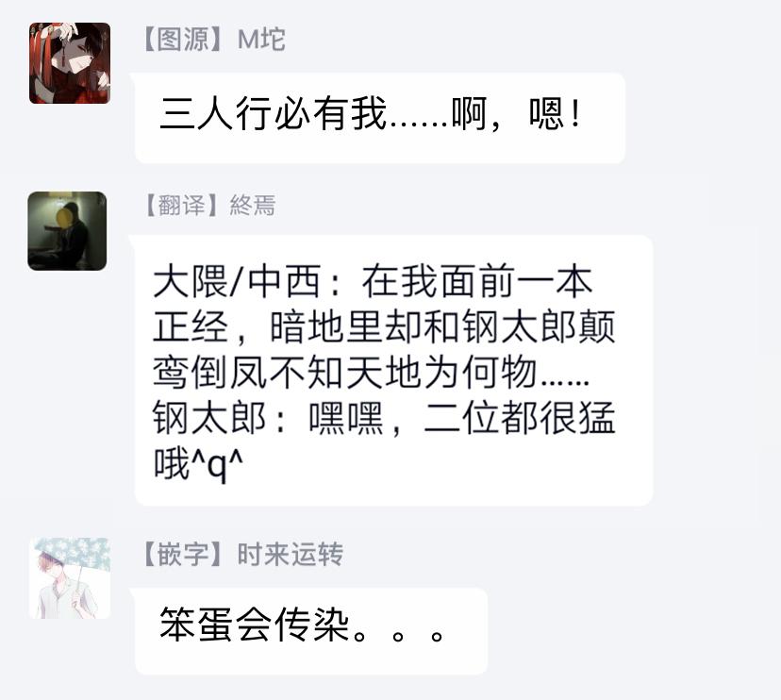
Task: Click the text 钢太郎：嘿嘿 in message
Action: pyautogui.click(x=268, y=418)
